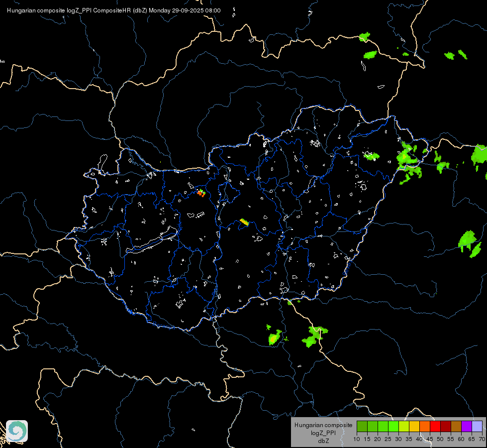Click the legend scale value 15
487x448 pixels.
click(x=367, y=440)
